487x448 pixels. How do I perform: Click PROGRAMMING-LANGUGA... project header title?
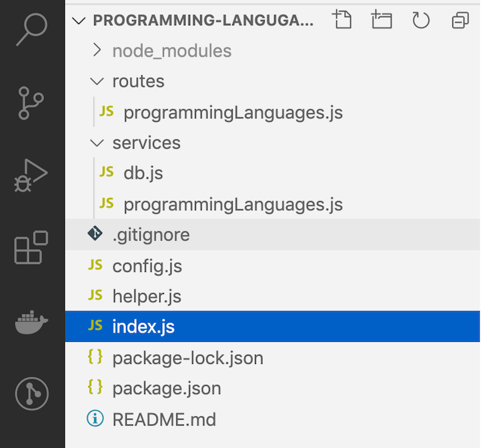[203, 20]
